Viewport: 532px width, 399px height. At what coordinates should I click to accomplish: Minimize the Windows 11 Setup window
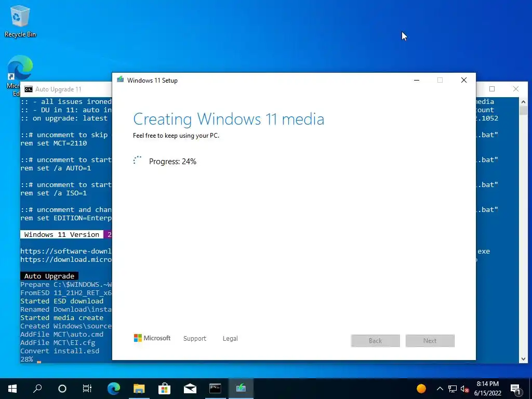click(x=417, y=80)
